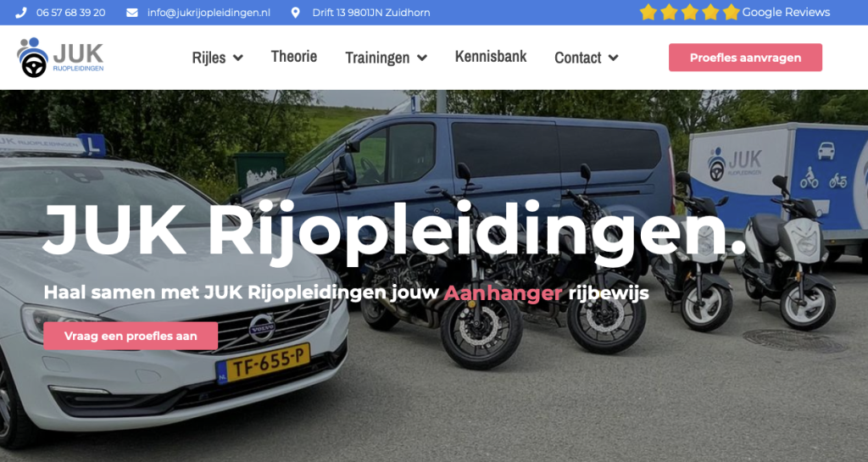This screenshot has width=868, height=462.
Task: Click the third gold review star
Action: [x=690, y=12]
